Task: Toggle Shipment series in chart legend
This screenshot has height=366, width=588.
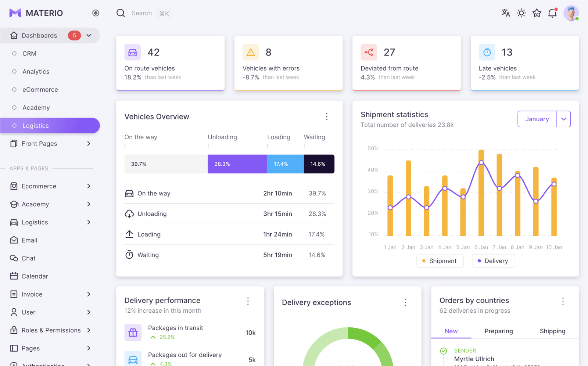Action: coord(440,261)
